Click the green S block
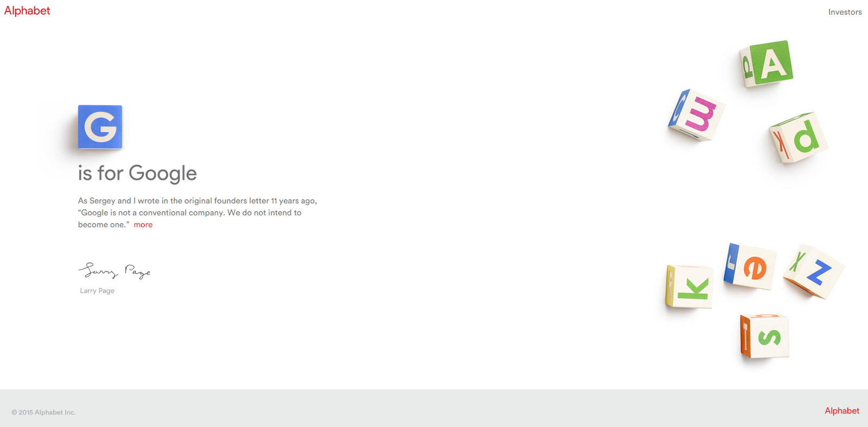The height and width of the screenshot is (427, 868). pos(764,336)
